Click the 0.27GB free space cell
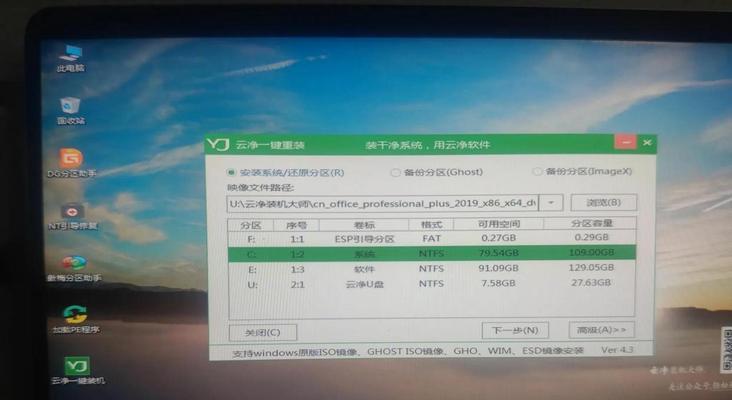Viewport: 732px width, 400px height. [499, 238]
